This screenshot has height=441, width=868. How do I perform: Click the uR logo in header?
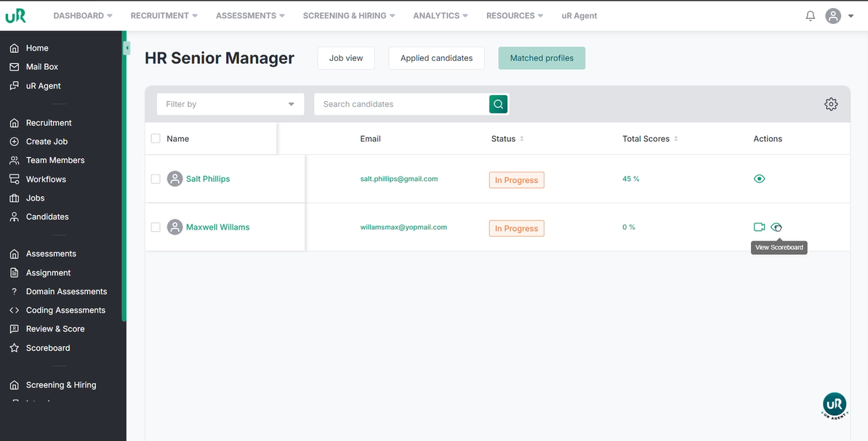16,16
